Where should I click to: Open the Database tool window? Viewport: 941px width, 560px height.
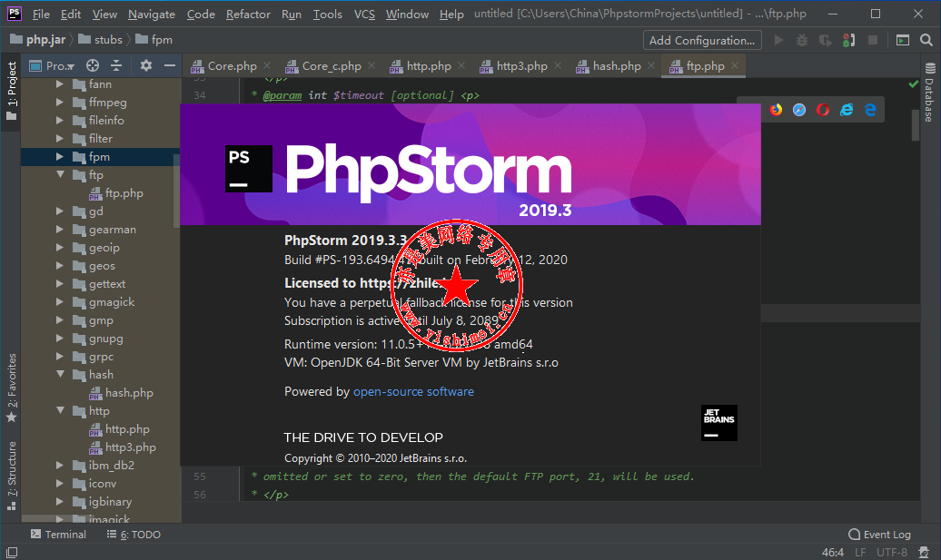[929, 92]
